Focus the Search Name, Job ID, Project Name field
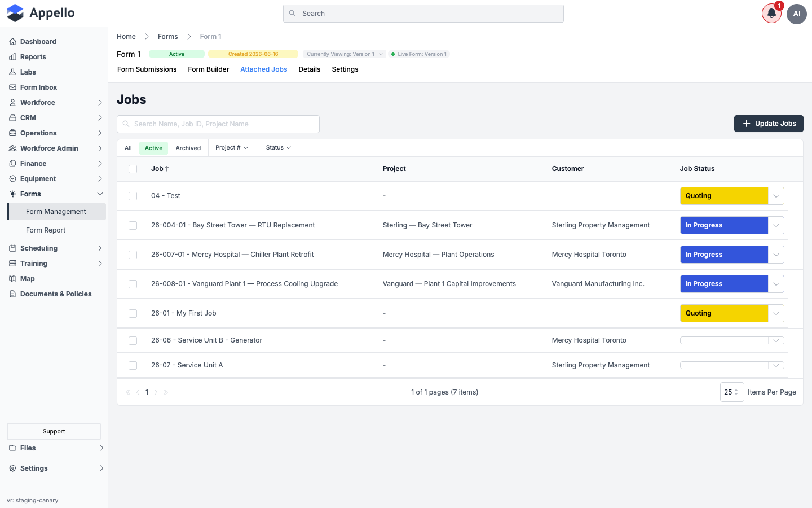 tap(218, 124)
